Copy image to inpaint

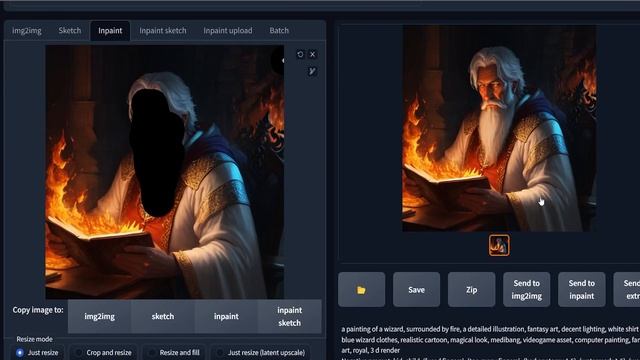coord(226,316)
